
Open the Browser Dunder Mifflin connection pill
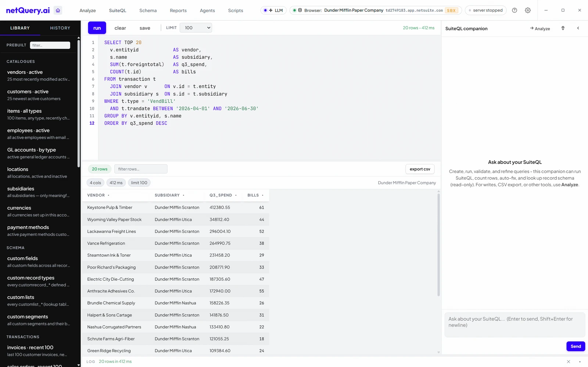coord(376,10)
